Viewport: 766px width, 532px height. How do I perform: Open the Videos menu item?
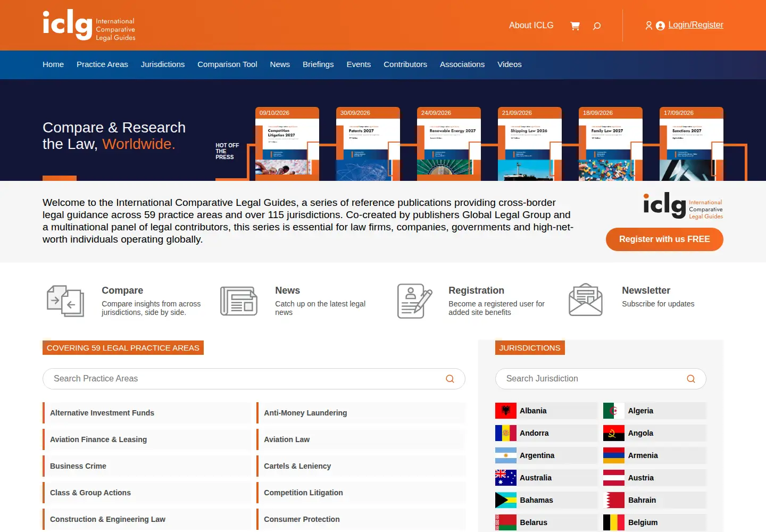pyautogui.click(x=510, y=64)
